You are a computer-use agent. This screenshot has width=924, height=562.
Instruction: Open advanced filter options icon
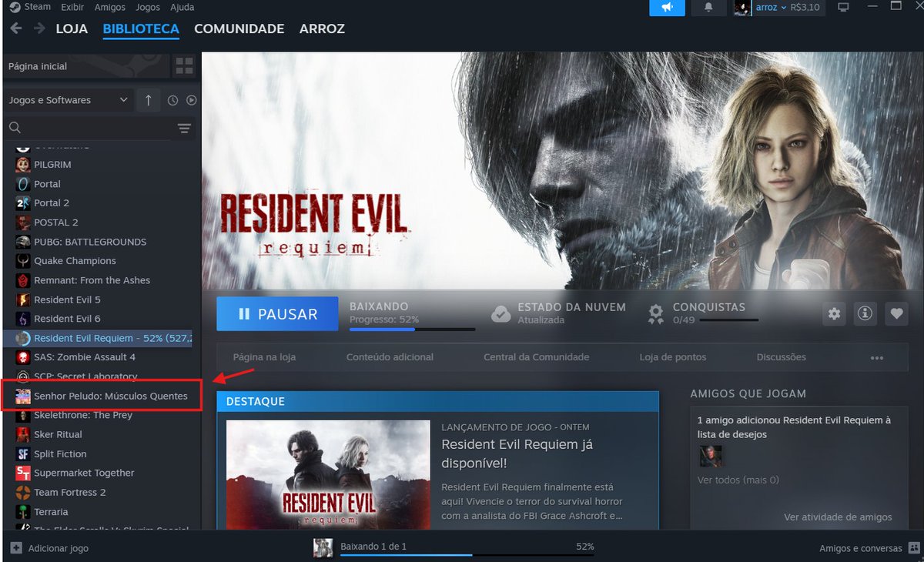(x=184, y=128)
